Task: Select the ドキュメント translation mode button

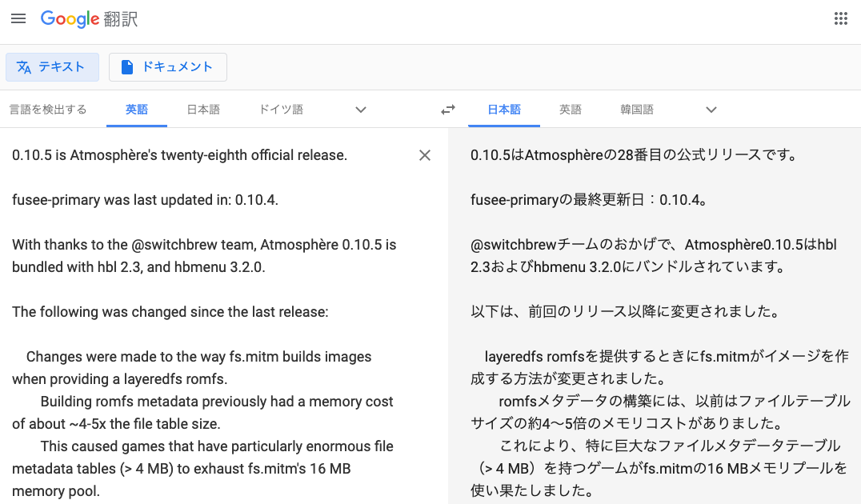Action: click(168, 67)
